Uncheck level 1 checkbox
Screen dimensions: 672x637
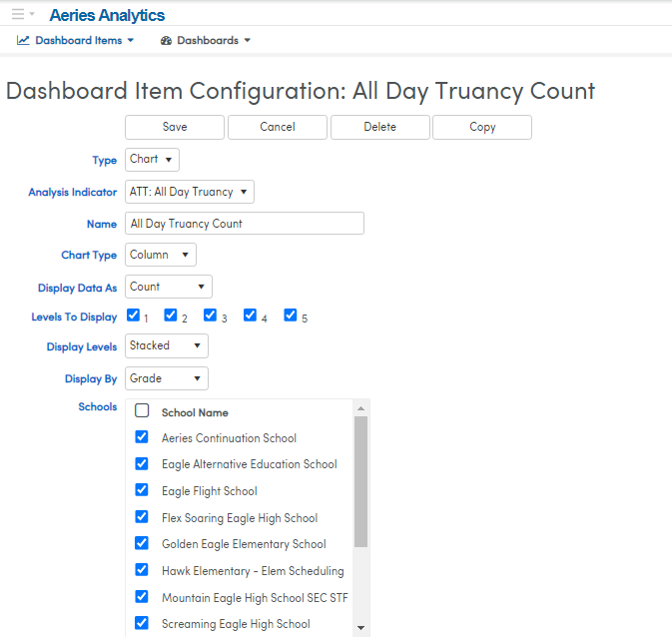(x=133, y=316)
